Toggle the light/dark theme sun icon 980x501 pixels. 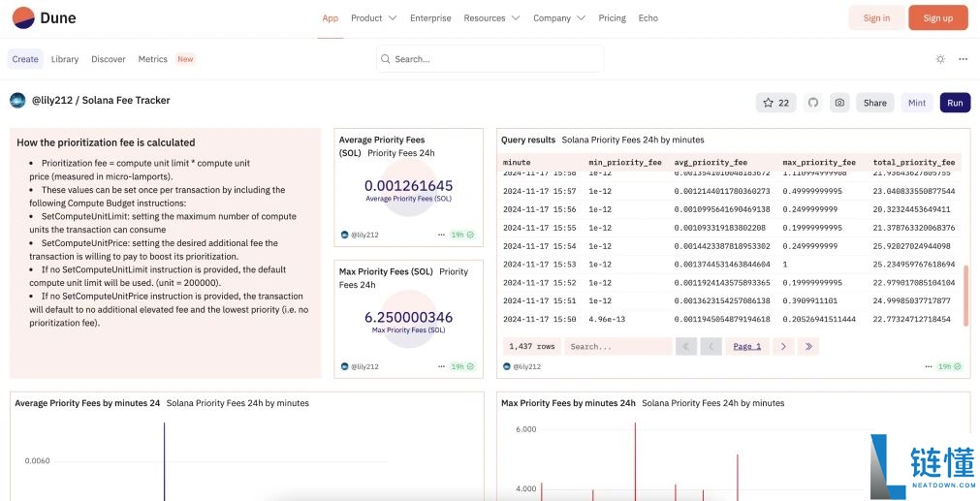(x=940, y=59)
